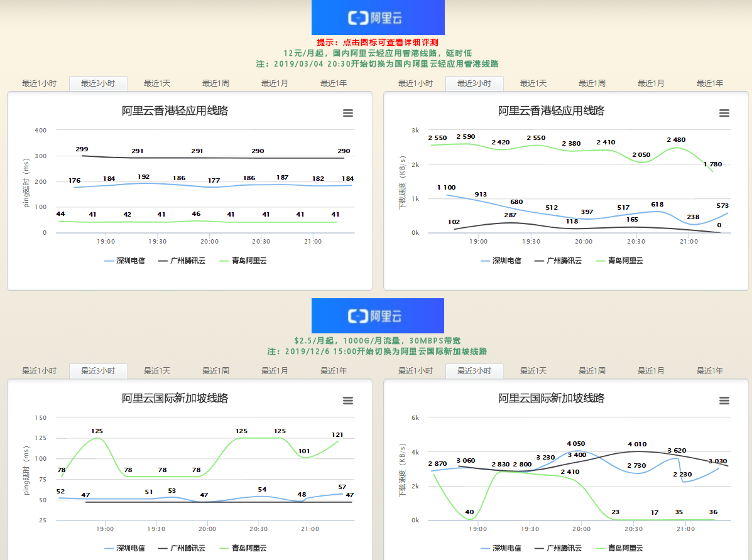This screenshot has height=560, width=752.
Task: Show 最近1月 for Hong Kong download speed chart
Action: click(651, 83)
